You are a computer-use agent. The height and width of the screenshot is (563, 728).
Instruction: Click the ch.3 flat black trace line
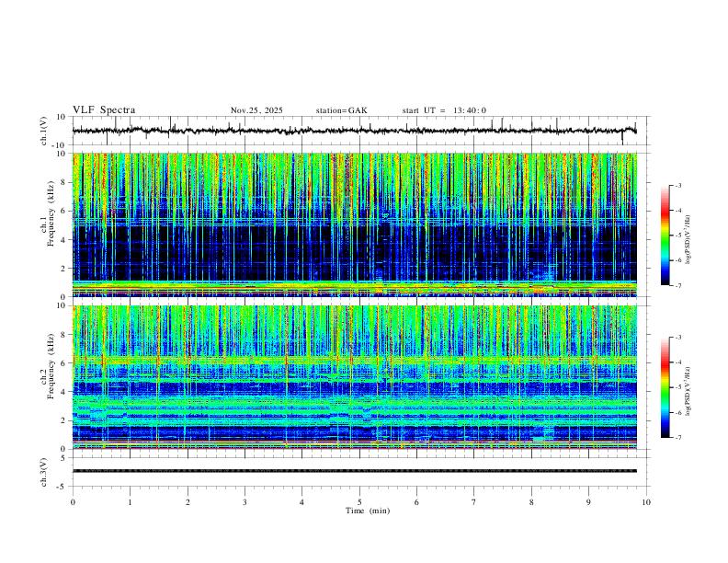355,471
